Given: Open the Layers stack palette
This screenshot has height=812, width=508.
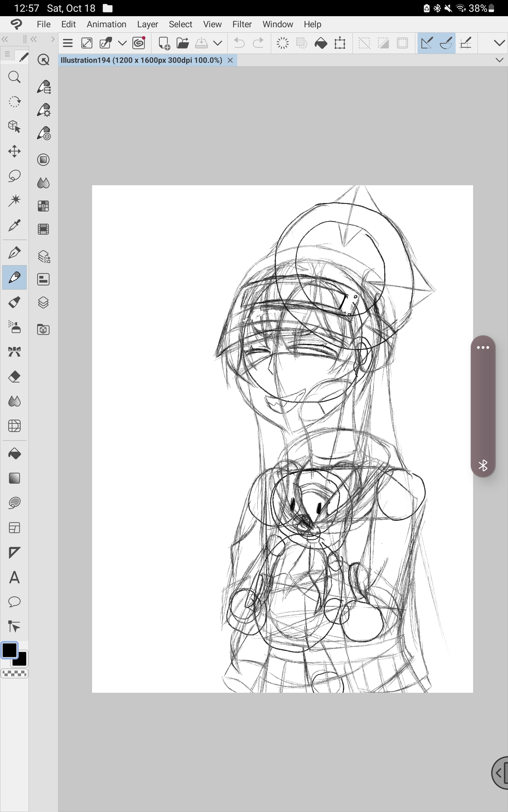Looking at the screenshot, I should (x=43, y=303).
